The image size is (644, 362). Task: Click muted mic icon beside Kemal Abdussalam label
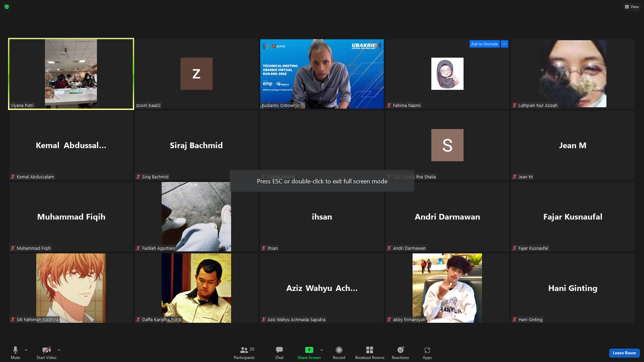pyautogui.click(x=13, y=177)
